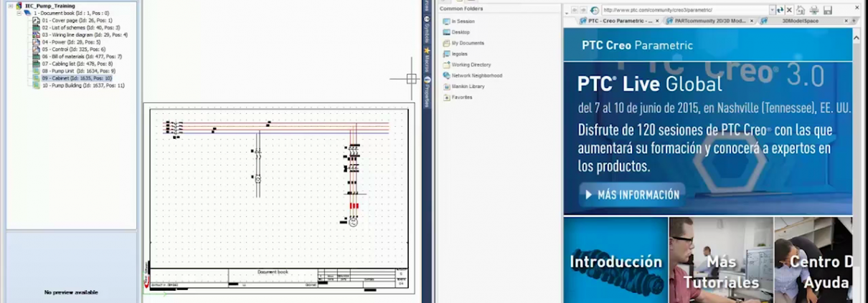Select 10 - Pump Building entry
The image size is (868, 303).
point(83,85)
